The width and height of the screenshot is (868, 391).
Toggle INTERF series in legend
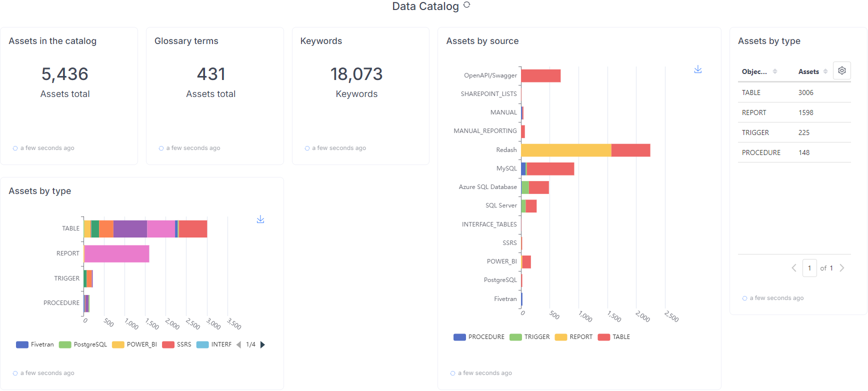click(214, 344)
